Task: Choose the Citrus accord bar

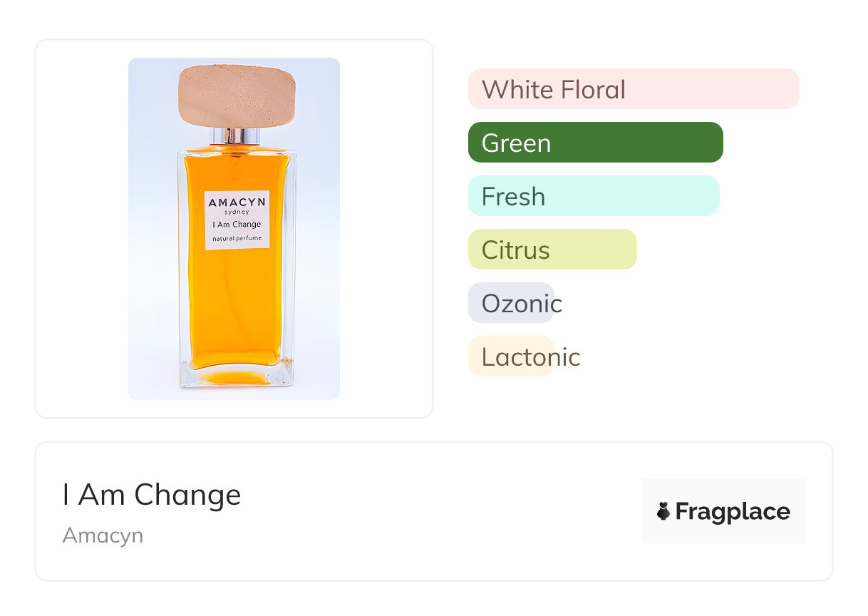Action: pos(552,250)
